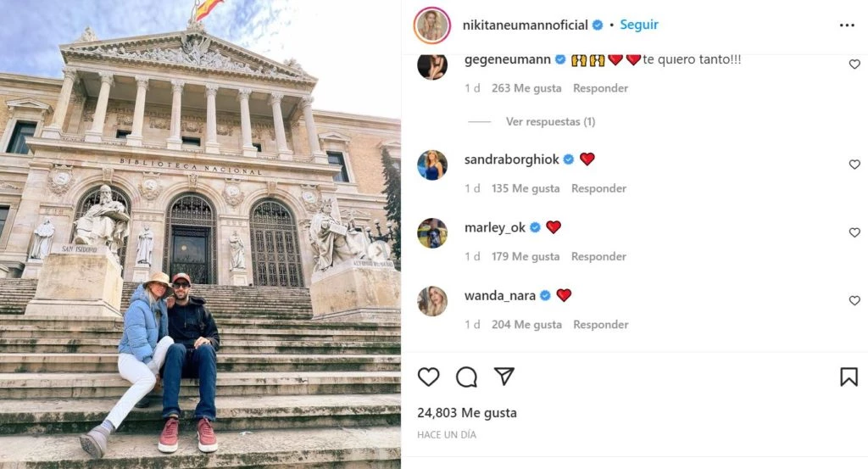Open marley_ok's profile picture

pos(432,233)
